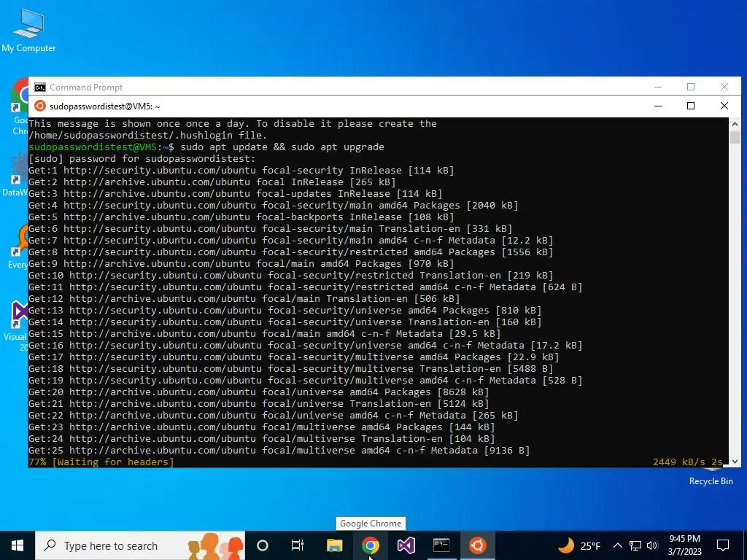Click the terminal vertical scrollbar thumb
This screenshot has height=560, width=747.
735,136
